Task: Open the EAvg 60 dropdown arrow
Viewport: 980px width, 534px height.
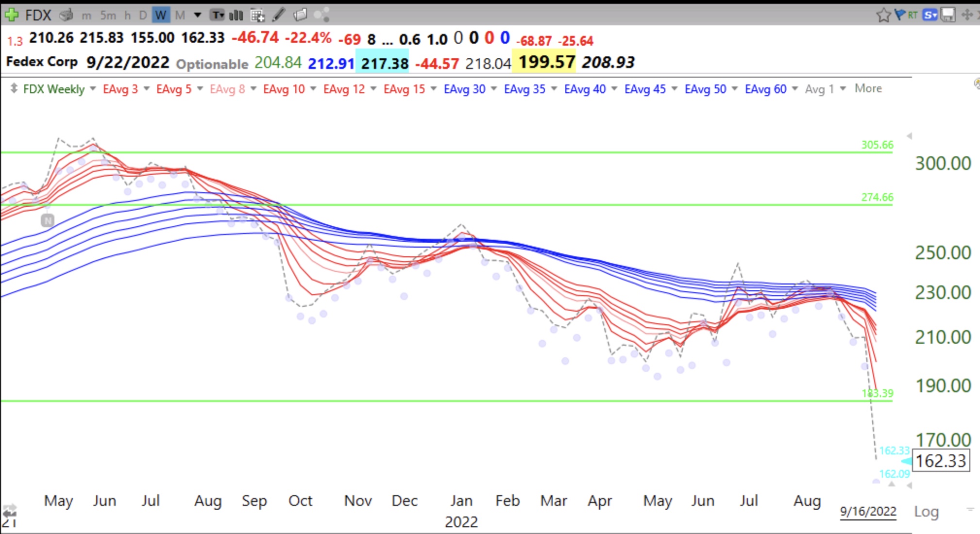Action: [795, 89]
